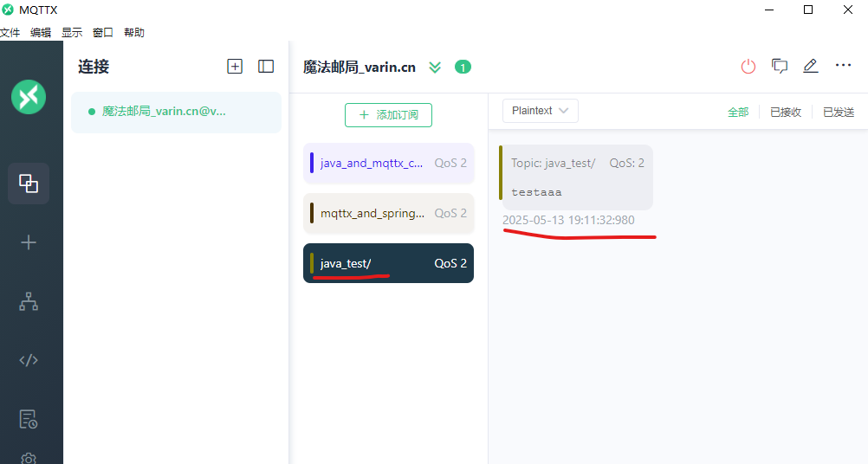
Task: Select the java_test/ subscription
Action: coord(389,263)
